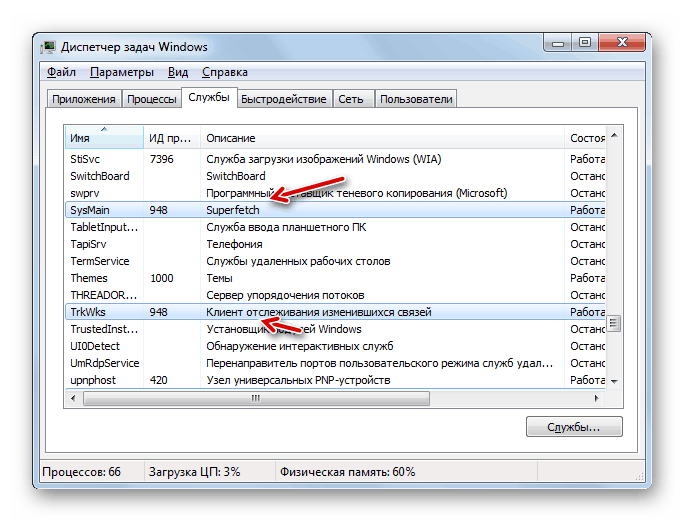This screenshot has height=522, width=685.
Task: Click the vertical scrollbar up arrow
Action: coord(614,135)
